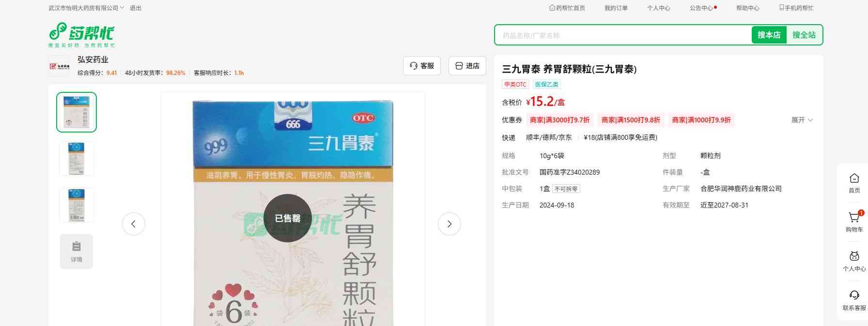Screen dimensions: 868x326
Task: Contact support via sidebar 联系客服 icon
Action: click(854, 299)
